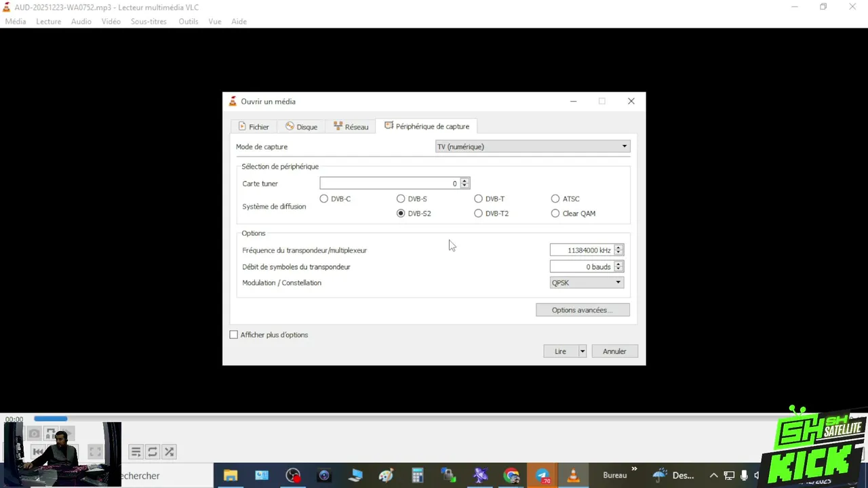
Task: Toggle the loop/repeat playback icon
Action: click(153, 451)
